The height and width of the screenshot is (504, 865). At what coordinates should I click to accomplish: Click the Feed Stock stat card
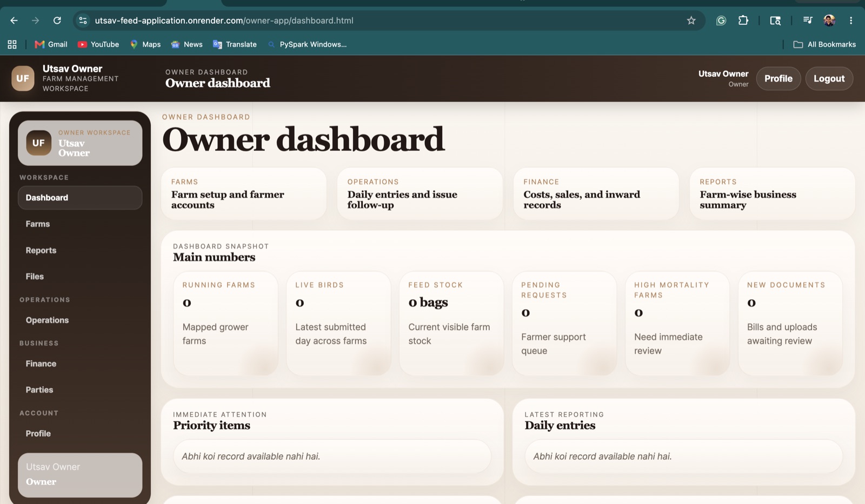[452, 323]
